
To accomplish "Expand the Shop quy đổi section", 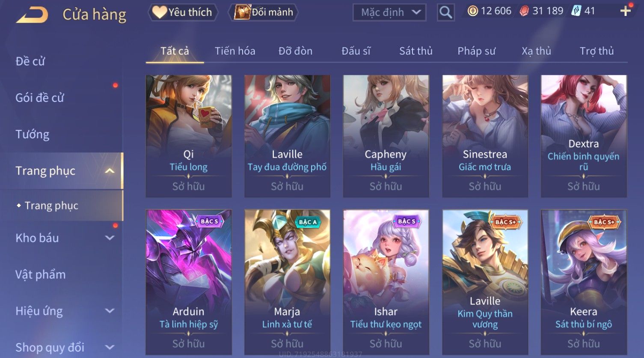I will [110, 347].
